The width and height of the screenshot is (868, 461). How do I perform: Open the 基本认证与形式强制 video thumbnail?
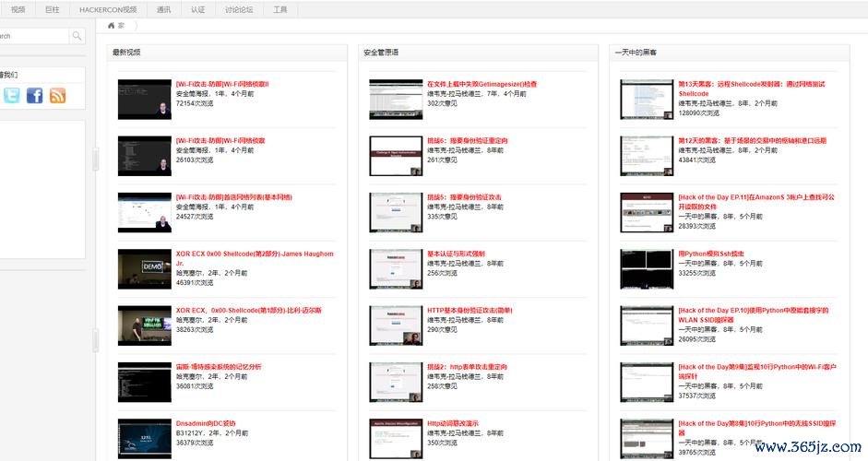click(396, 269)
